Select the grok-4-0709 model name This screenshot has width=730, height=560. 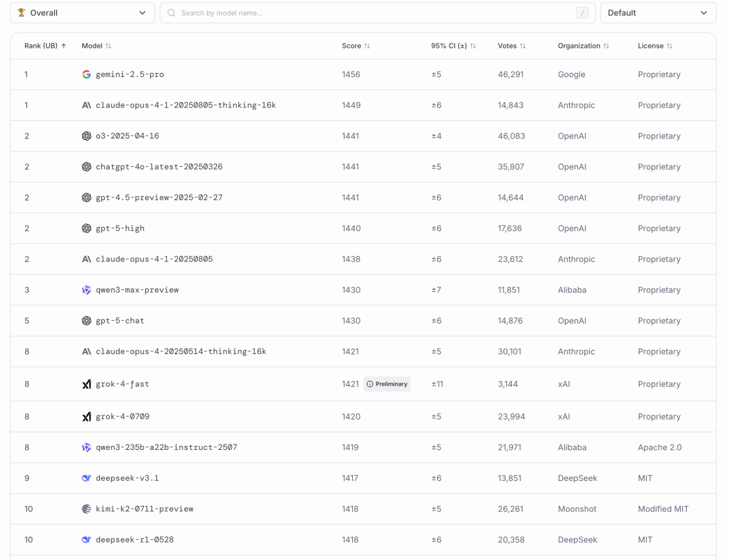tap(122, 417)
